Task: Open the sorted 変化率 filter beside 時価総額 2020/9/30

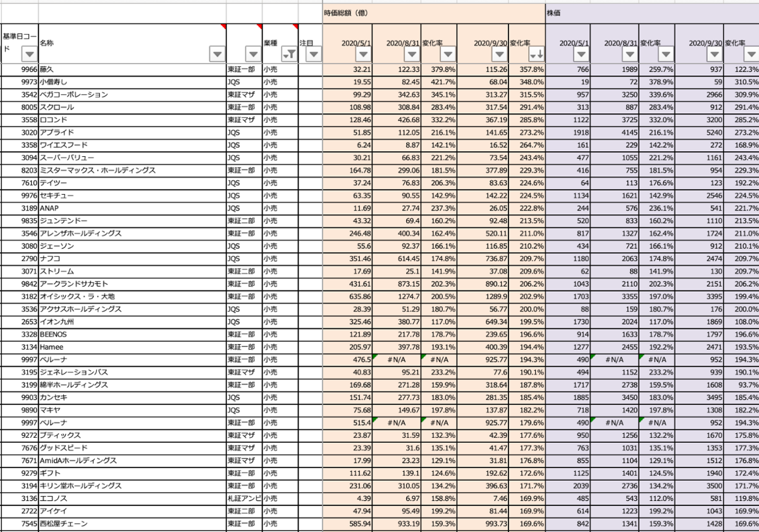Action: [x=536, y=54]
